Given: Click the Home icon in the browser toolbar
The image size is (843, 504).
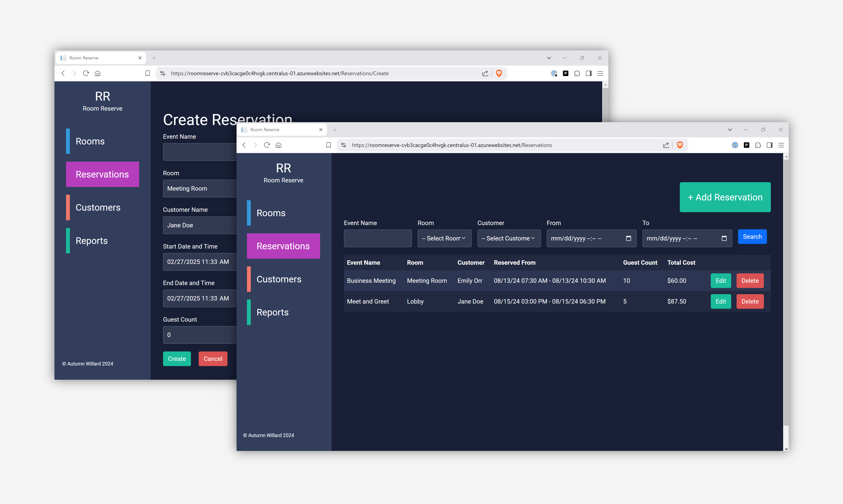Looking at the screenshot, I should (278, 145).
